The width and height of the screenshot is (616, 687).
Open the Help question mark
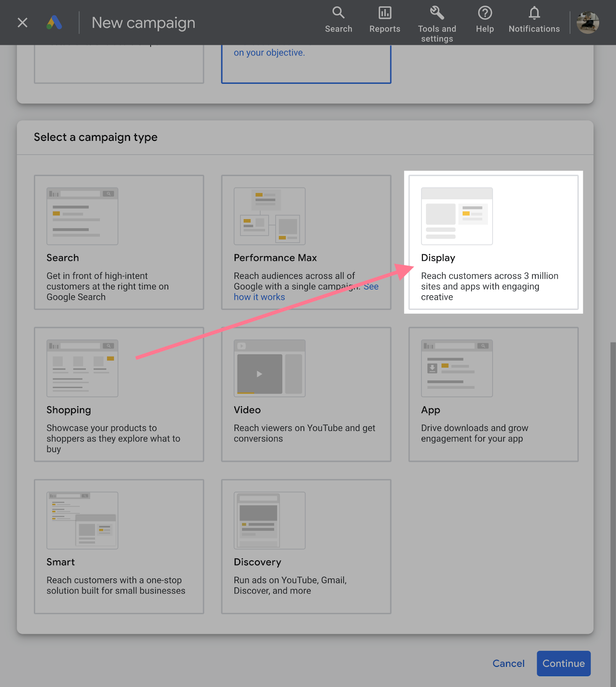click(485, 20)
